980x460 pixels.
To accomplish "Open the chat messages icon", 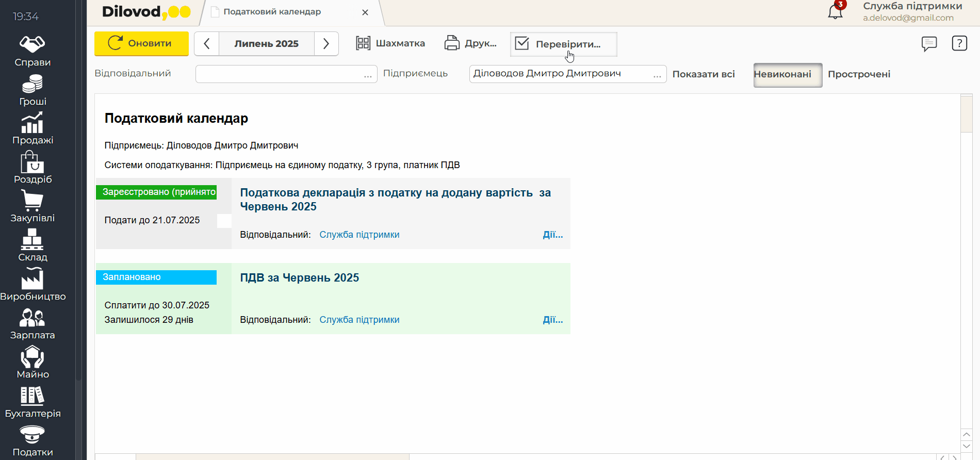I will click(x=929, y=44).
